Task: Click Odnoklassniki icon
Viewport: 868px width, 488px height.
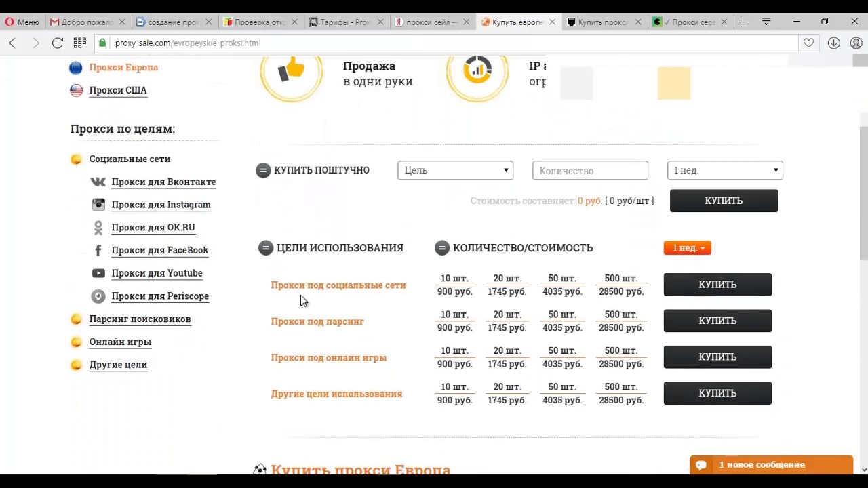Action: [98, 228]
